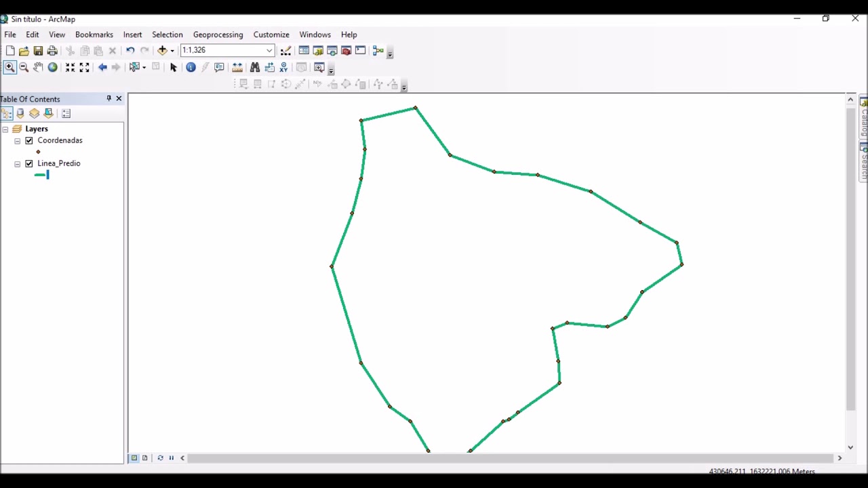Viewport: 868px width, 488px height.
Task: Click the Add Data button
Action: [162, 51]
